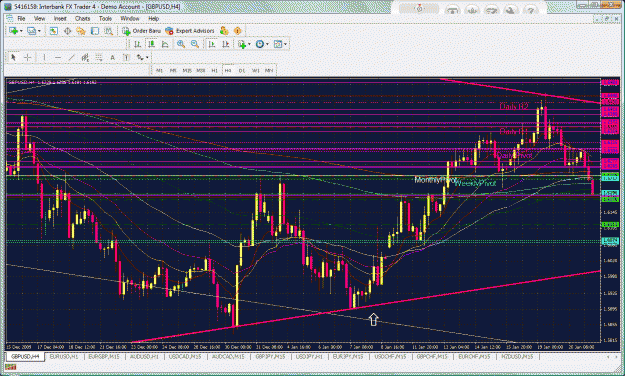Toggle the Expert Advisors button
The width and height of the screenshot is (625, 376).
(190, 31)
